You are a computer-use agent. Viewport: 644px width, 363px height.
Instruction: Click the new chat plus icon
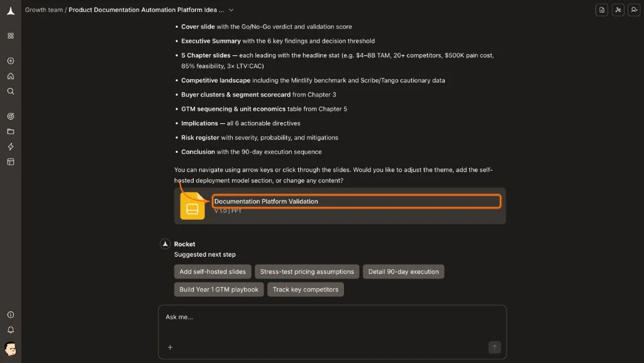click(x=10, y=61)
